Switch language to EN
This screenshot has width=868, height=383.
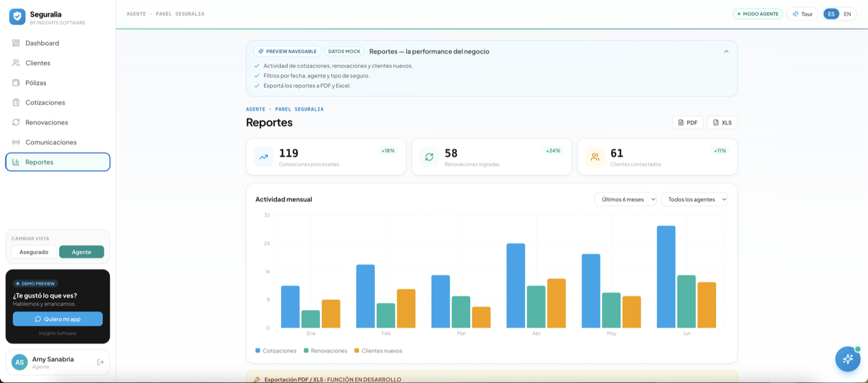click(x=848, y=14)
